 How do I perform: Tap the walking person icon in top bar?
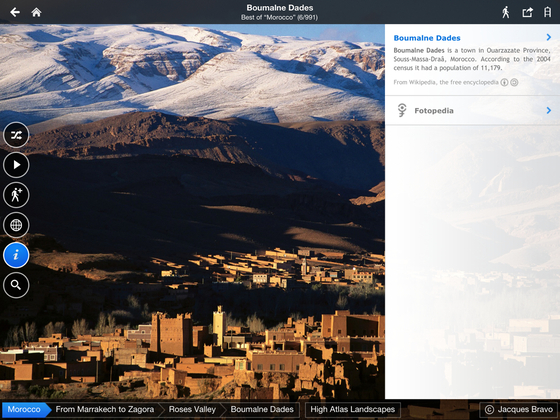[x=506, y=12]
